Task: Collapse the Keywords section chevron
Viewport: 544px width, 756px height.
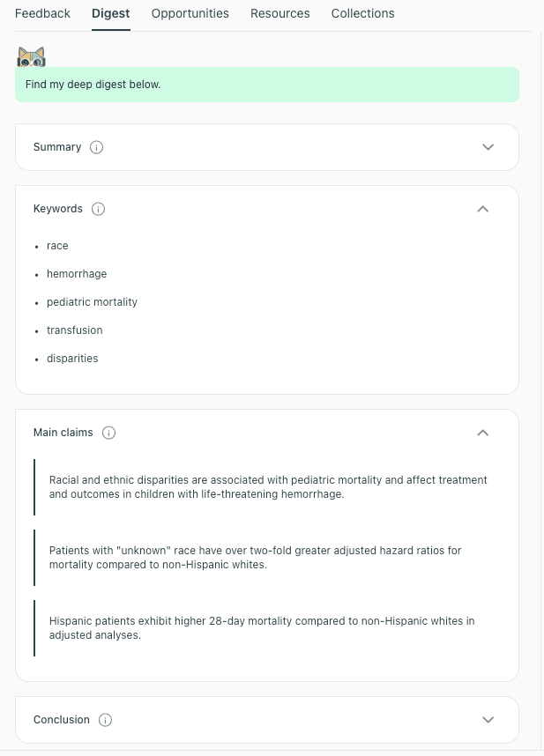Action: [482, 209]
